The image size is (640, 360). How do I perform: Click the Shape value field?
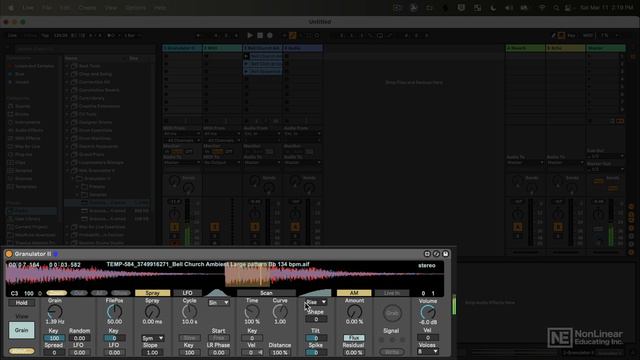click(316, 319)
